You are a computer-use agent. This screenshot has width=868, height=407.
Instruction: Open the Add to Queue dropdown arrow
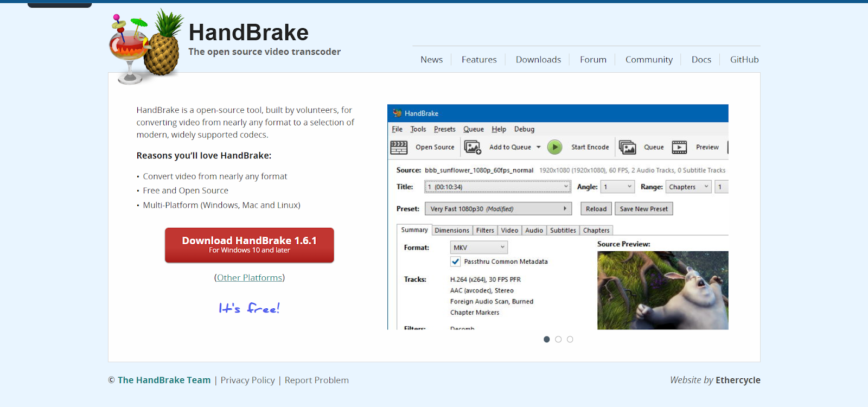[539, 147]
